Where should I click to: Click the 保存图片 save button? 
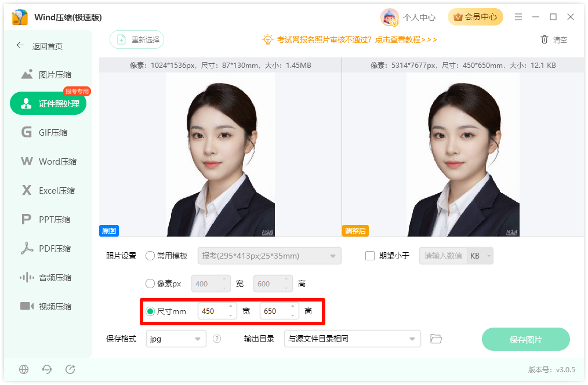point(526,339)
